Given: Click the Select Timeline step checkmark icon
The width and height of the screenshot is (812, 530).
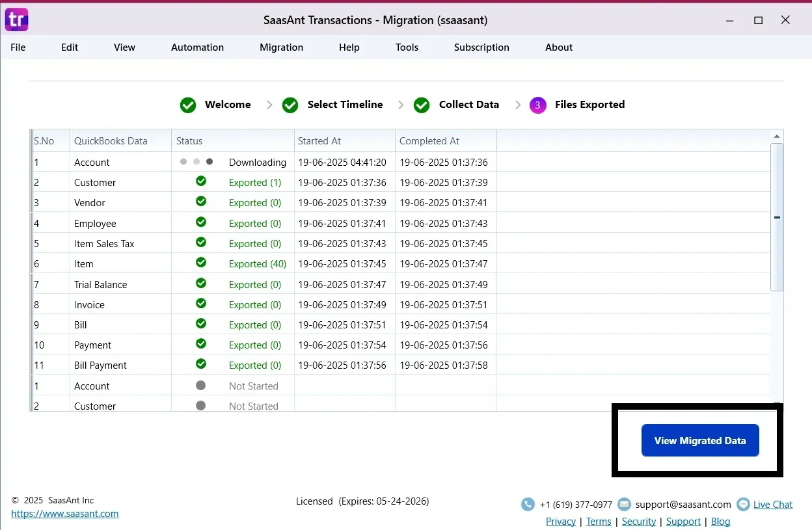Looking at the screenshot, I should point(290,105).
